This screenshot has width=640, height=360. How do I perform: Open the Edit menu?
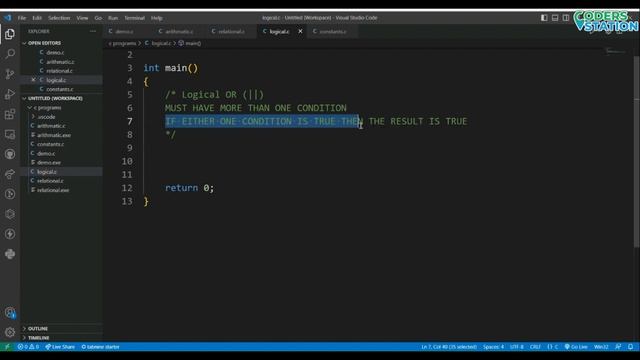(37, 18)
